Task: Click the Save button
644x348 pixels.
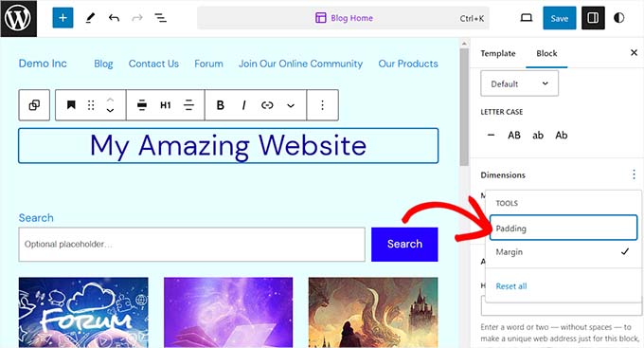Action: point(560,18)
